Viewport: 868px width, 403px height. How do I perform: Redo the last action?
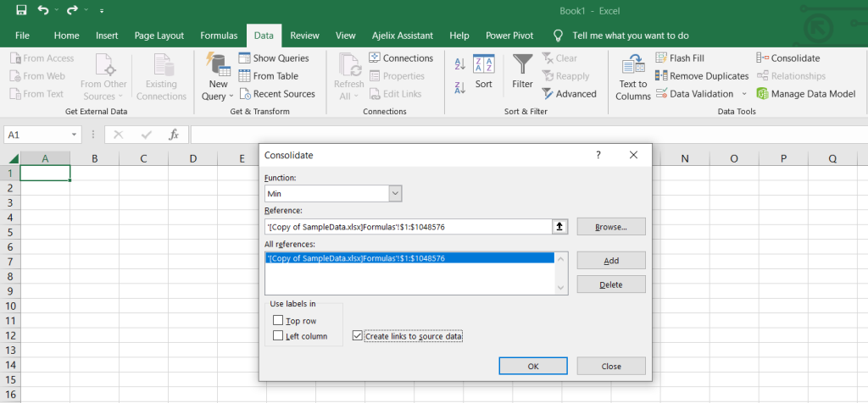pyautogui.click(x=72, y=10)
